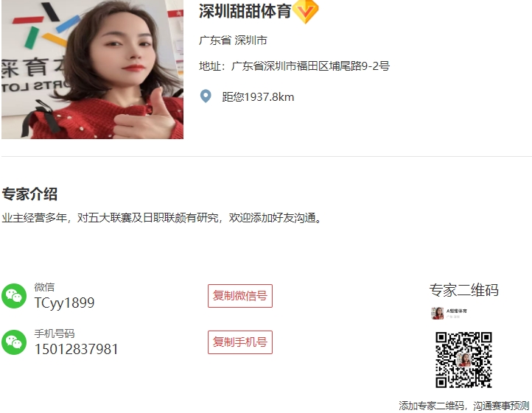Open the expert profile photo
The height and width of the screenshot is (413, 532).
[x=92, y=69]
